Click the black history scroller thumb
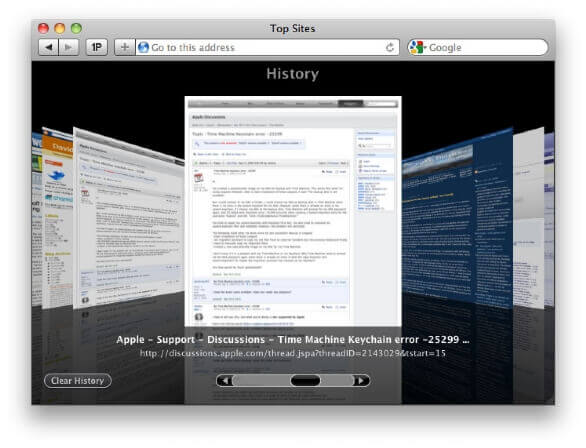The image size is (586, 448). click(305, 381)
